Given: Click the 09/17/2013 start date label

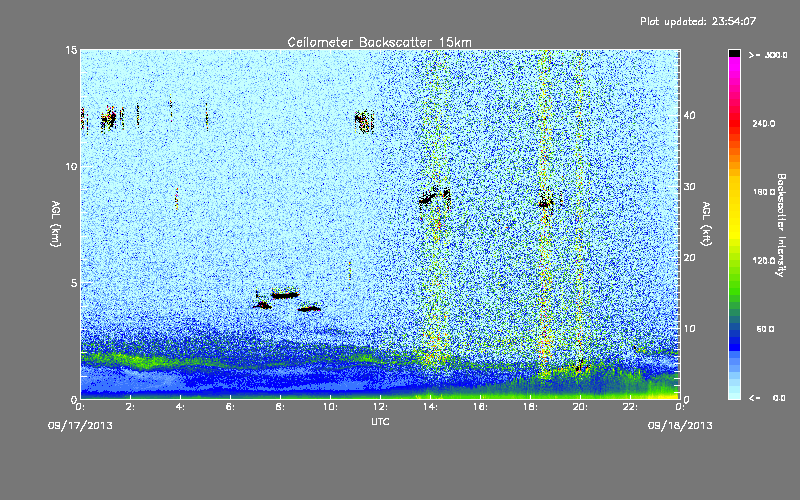Looking at the screenshot, I should [80, 426].
